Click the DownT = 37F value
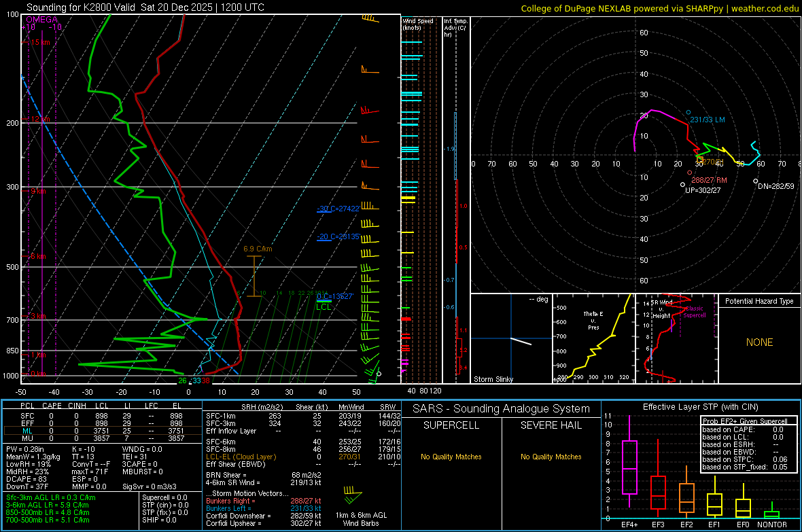This screenshot has height=532, width=802. [27, 487]
